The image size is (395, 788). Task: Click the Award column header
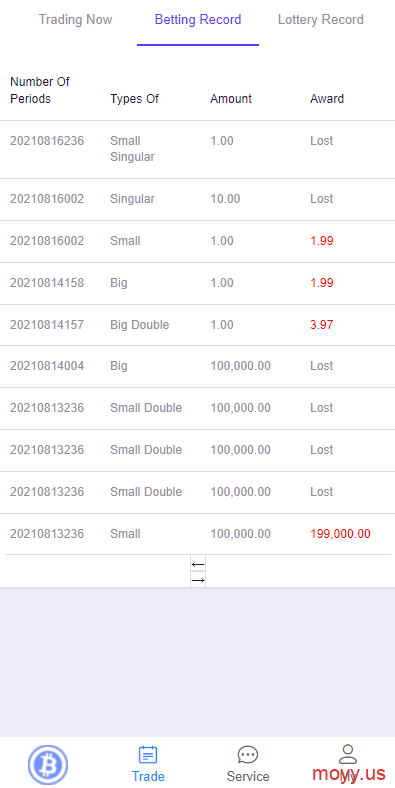click(327, 98)
